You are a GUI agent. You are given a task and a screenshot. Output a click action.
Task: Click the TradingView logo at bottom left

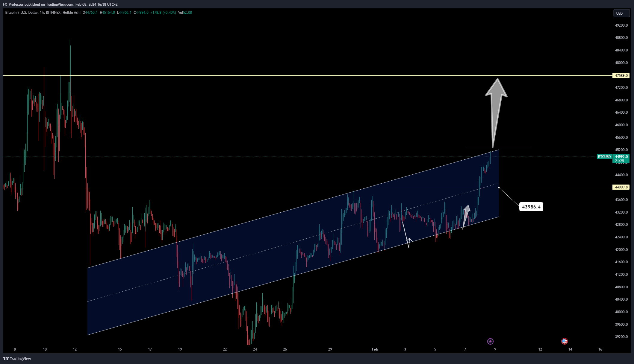click(17, 359)
